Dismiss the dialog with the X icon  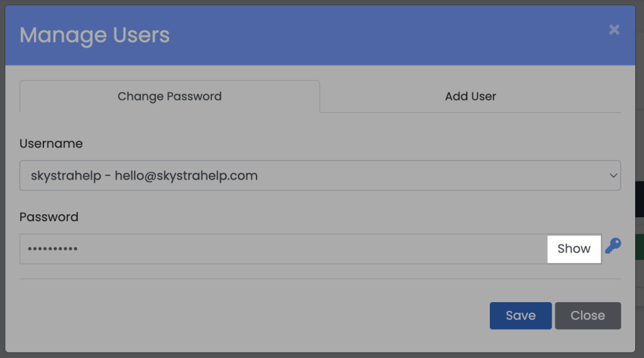pos(614,30)
